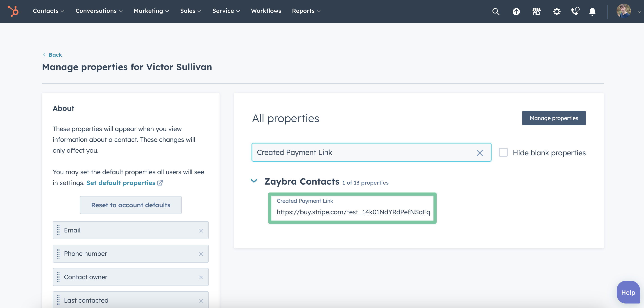Click the Manage properties for Victor Sullivan title

tap(127, 67)
